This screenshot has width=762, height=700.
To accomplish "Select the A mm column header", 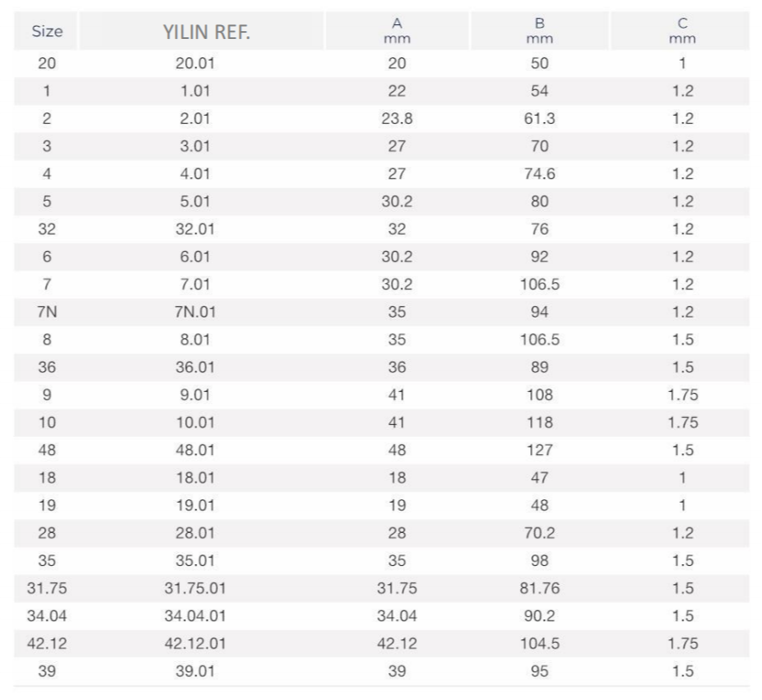I will coord(397,31).
